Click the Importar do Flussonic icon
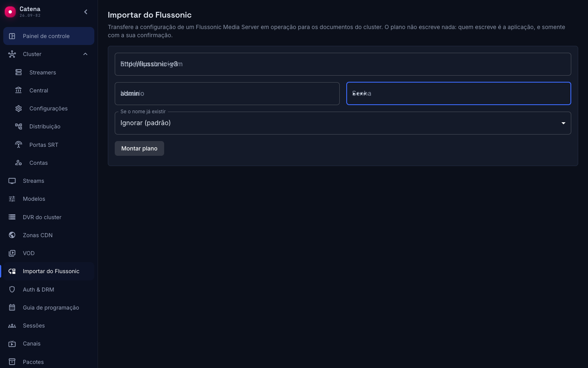The height and width of the screenshot is (368, 588). [x=12, y=271]
